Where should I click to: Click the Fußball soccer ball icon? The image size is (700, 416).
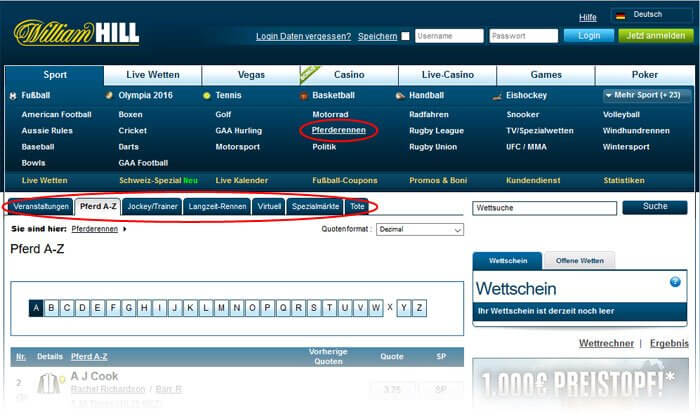click(13, 96)
